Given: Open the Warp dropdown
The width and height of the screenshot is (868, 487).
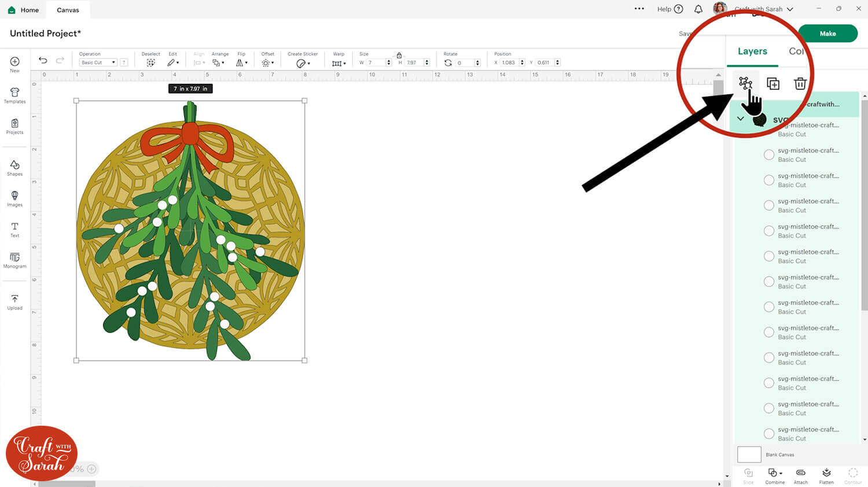Looking at the screenshot, I should [339, 63].
